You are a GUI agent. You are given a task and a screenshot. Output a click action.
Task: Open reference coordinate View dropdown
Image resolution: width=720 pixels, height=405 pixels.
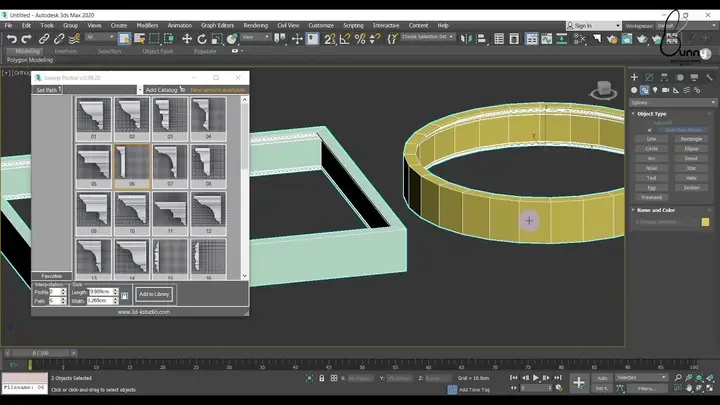tap(256, 37)
